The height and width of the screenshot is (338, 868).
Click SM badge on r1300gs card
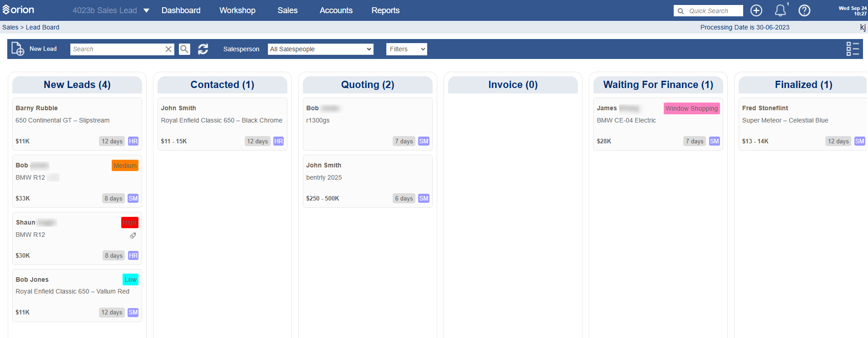424,141
